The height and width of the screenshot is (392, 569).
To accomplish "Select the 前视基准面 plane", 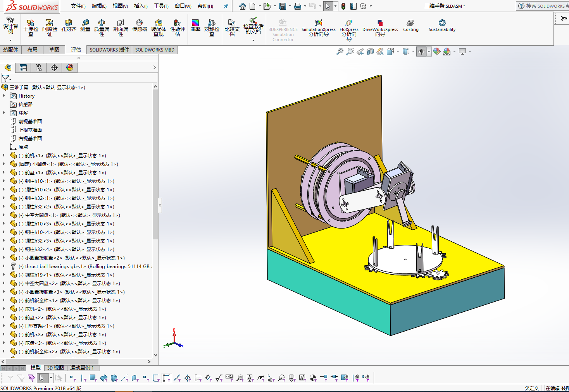I will click(30, 121).
